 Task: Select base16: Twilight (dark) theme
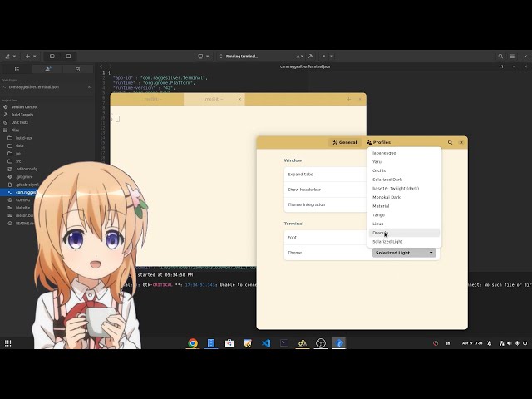pos(404,189)
